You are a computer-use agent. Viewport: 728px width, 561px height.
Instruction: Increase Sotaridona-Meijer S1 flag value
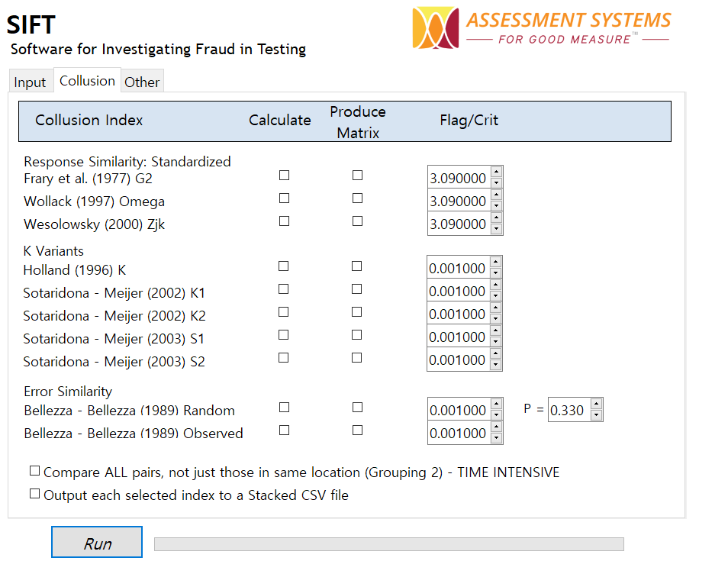(x=496, y=330)
